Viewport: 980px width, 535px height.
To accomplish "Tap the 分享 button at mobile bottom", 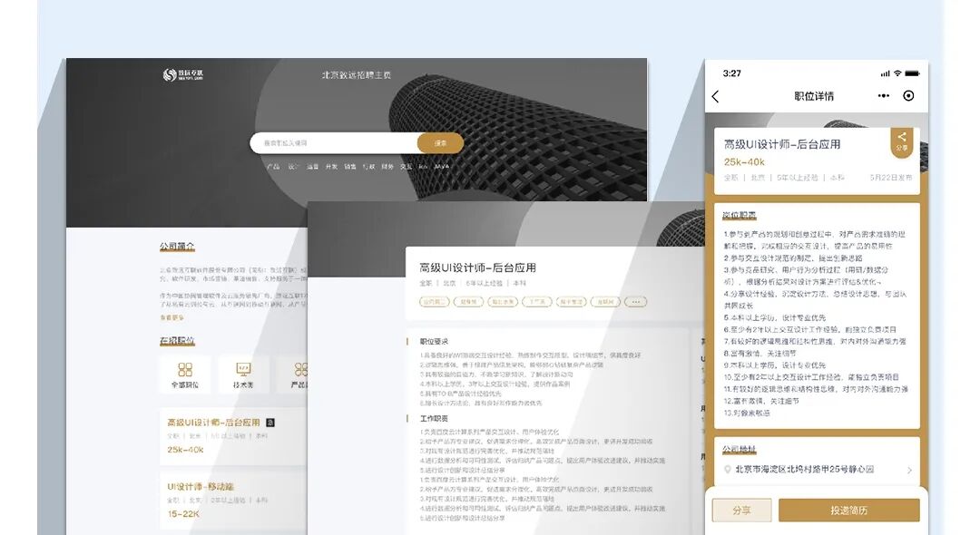I will tap(742, 510).
